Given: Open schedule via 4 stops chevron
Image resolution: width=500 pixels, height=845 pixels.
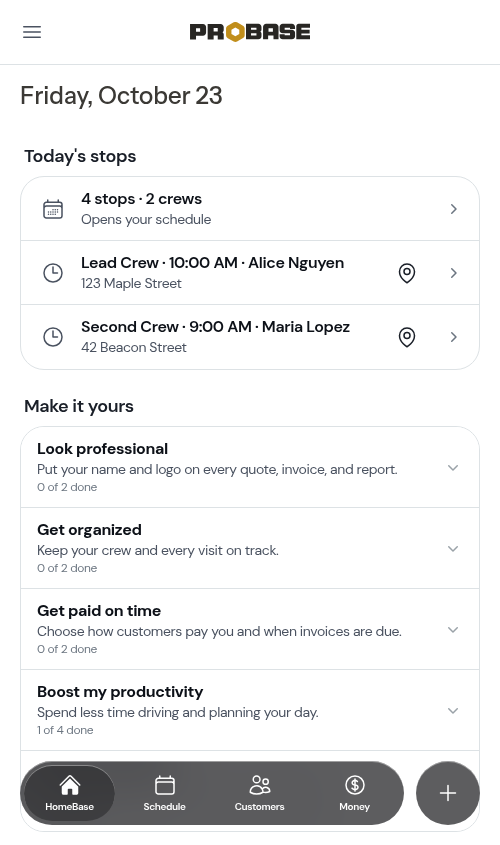Looking at the screenshot, I should (x=454, y=209).
